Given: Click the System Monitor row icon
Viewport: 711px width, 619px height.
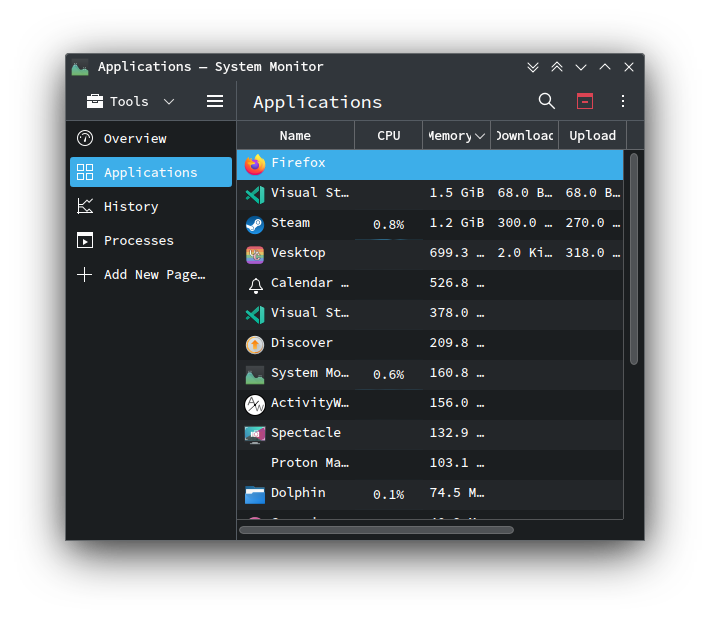Looking at the screenshot, I should [255, 375].
